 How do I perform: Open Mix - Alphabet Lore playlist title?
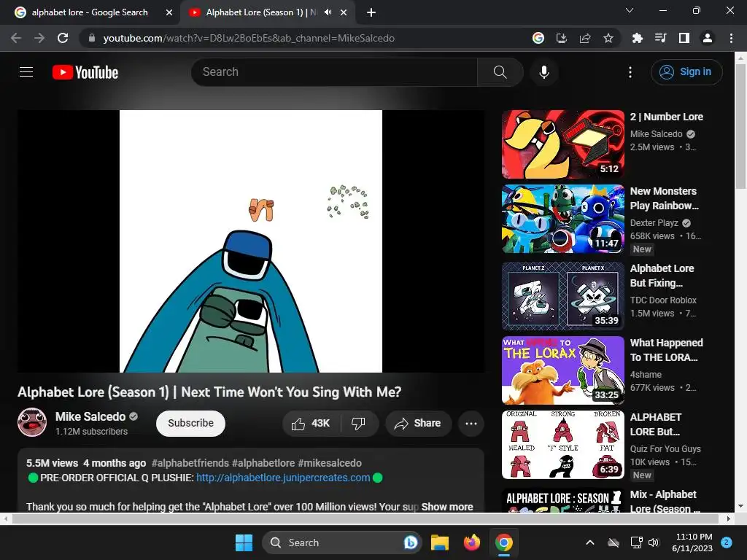click(x=665, y=502)
